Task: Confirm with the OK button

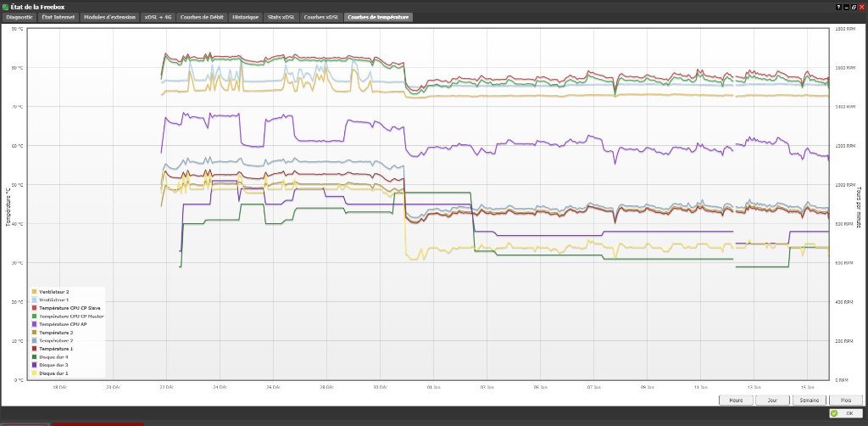Action: [x=846, y=413]
